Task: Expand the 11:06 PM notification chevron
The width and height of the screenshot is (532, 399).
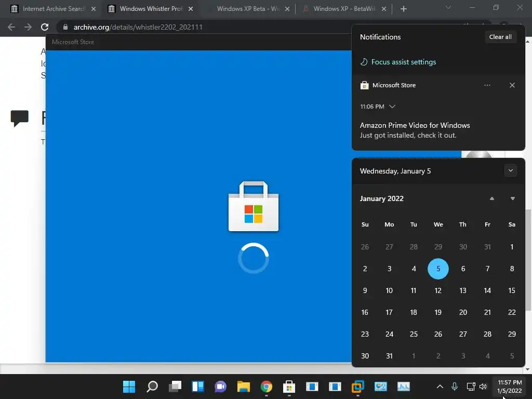Action: [x=392, y=107]
